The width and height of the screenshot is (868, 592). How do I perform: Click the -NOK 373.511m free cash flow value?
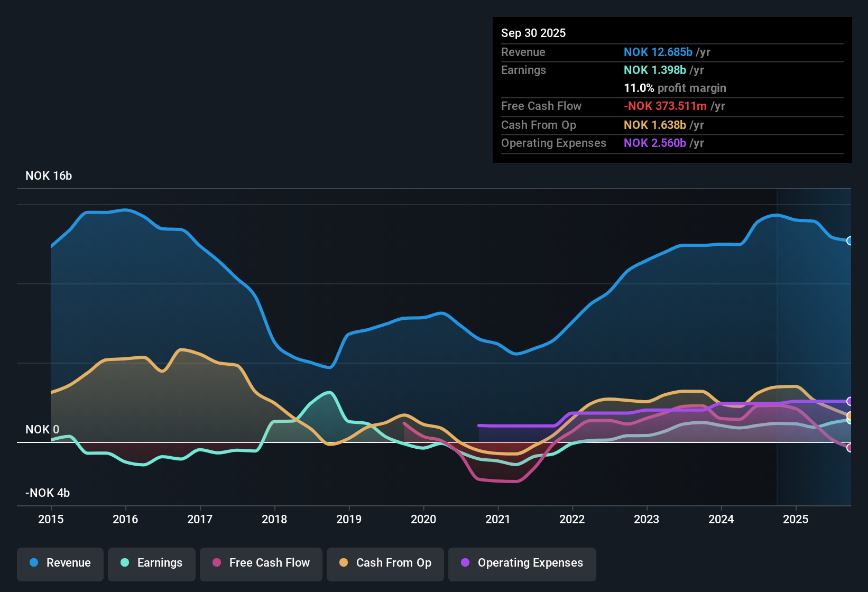click(x=665, y=106)
